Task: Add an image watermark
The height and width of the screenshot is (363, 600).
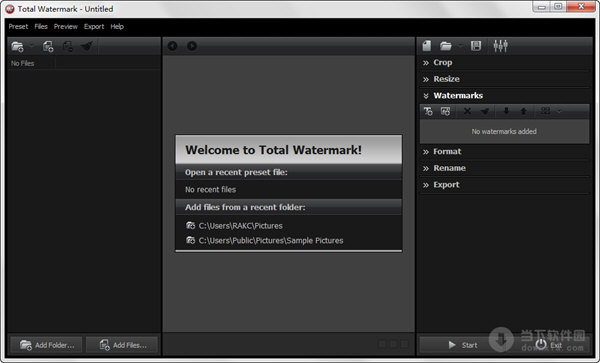Action: (x=445, y=111)
